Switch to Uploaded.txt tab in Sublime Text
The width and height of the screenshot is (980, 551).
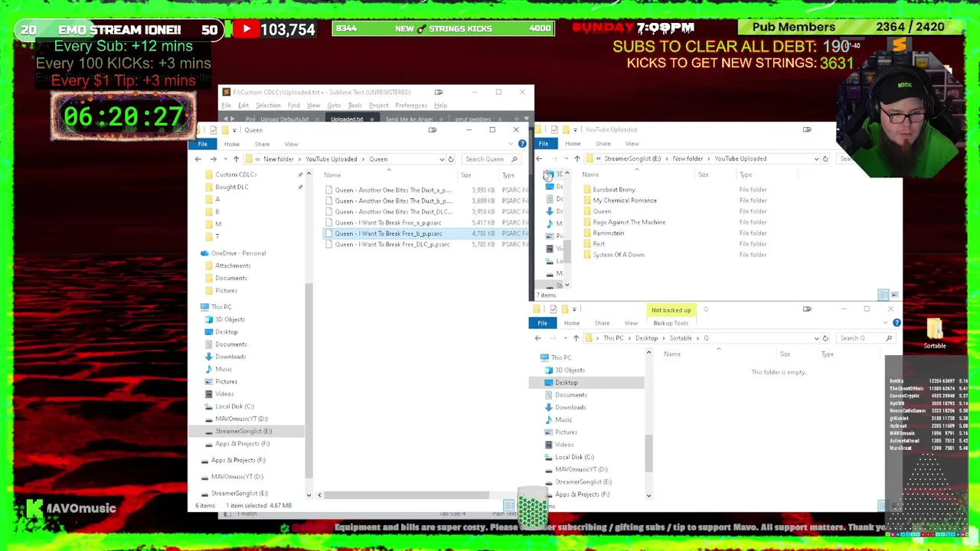pos(347,119)
